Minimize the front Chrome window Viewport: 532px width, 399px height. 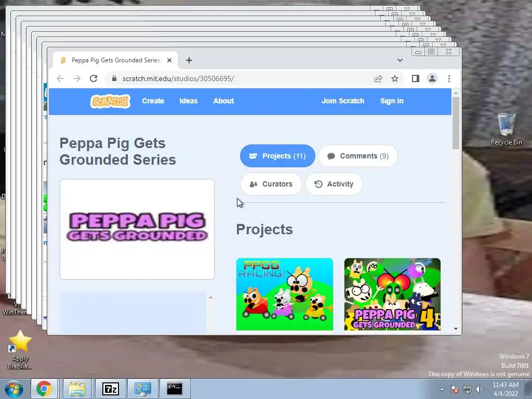418,51
